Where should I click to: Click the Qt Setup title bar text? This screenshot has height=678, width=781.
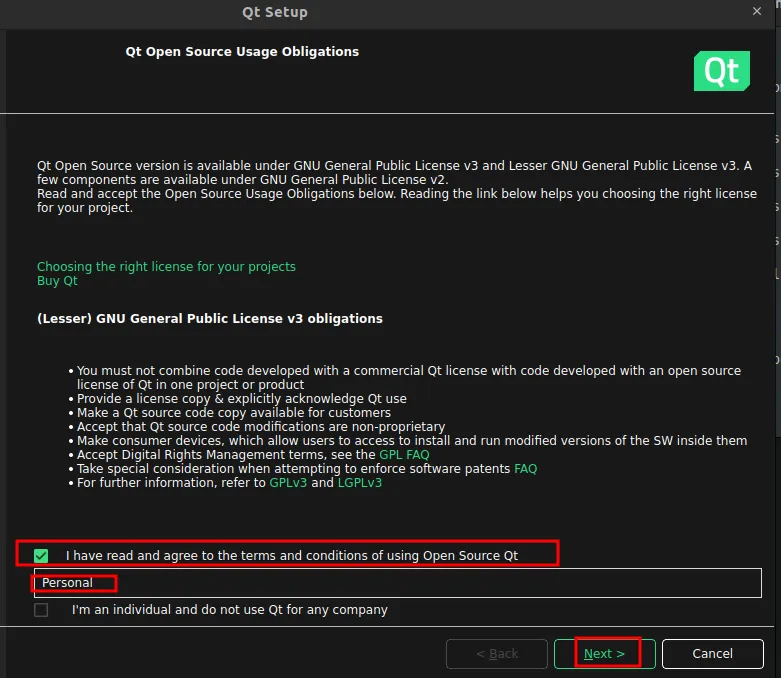click(x=274, y=12)
